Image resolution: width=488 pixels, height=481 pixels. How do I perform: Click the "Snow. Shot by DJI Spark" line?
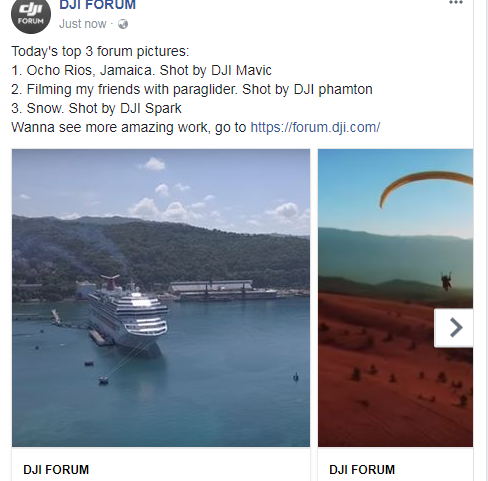click(x=96, y=108)
